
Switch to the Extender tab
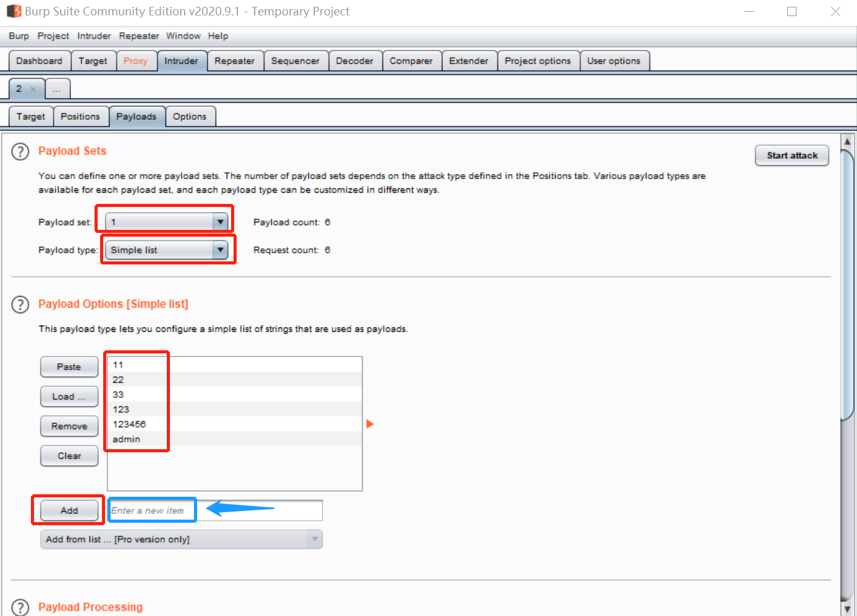469,61
